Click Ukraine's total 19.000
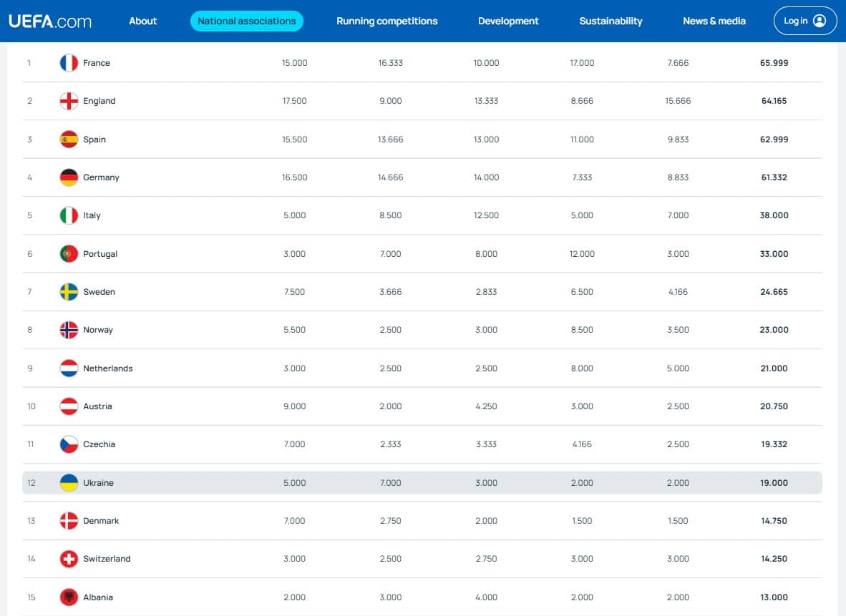 (774, 483)
